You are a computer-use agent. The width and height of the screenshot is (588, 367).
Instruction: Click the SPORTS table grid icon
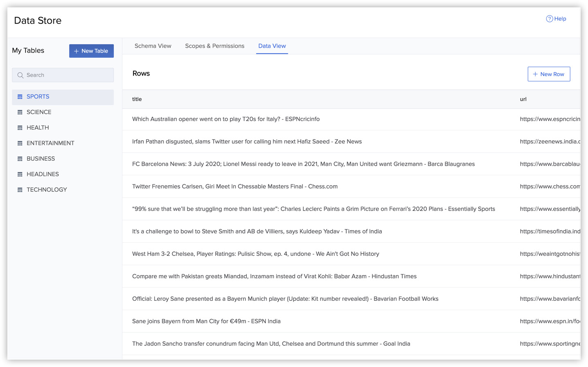click(x=20, y=97)
